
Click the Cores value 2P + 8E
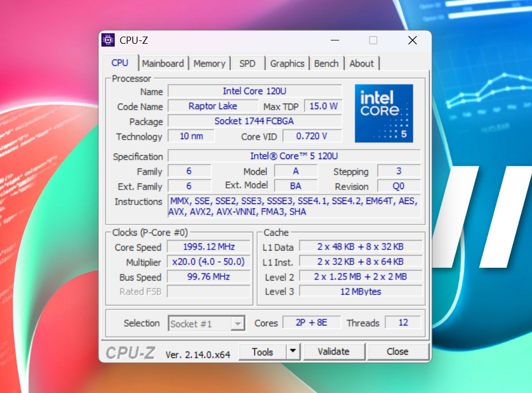311,323
